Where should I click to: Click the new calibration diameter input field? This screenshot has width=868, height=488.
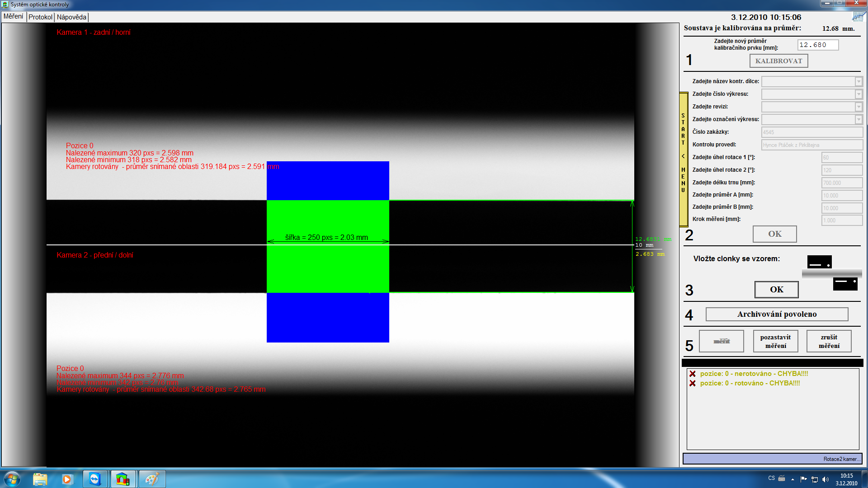tap(817, 45)
